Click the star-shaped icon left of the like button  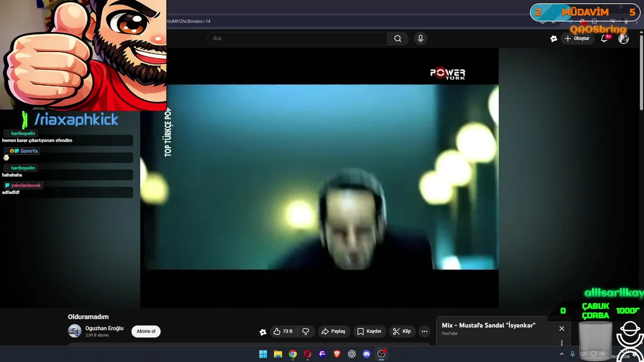click(x=263, y=332)
